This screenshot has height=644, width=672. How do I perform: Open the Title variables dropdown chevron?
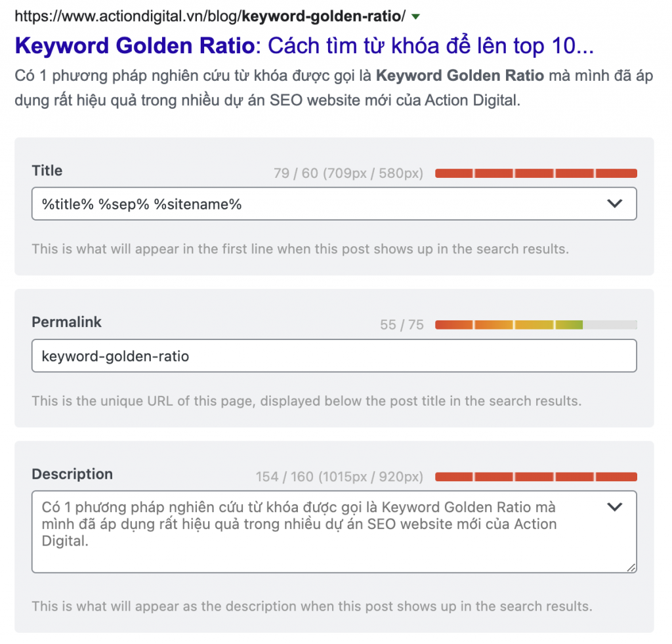(614, 204)
